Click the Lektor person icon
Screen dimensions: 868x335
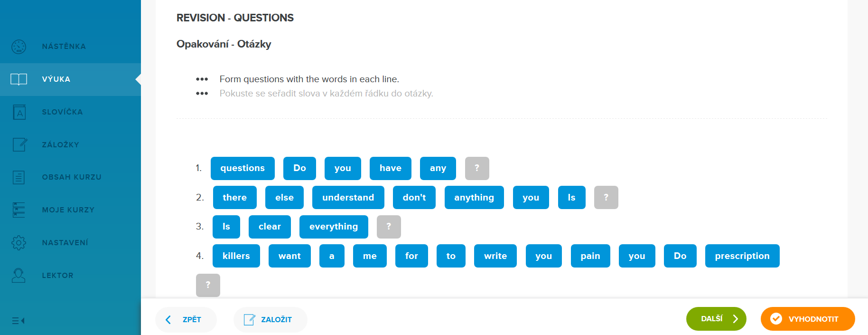(x=19, y=275)
